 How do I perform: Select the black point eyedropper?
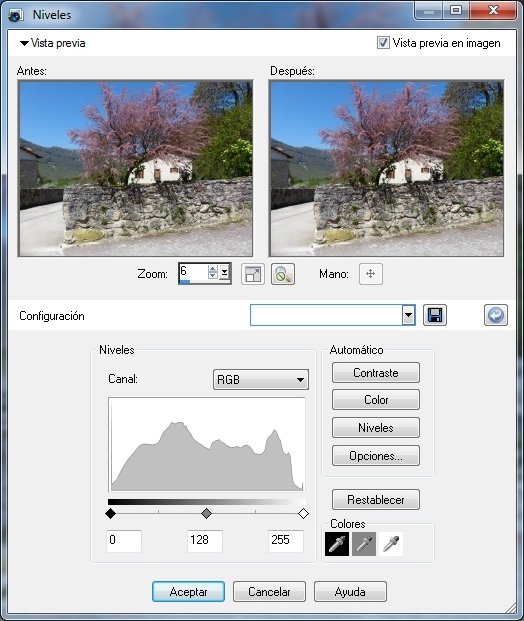click(337, 544)
